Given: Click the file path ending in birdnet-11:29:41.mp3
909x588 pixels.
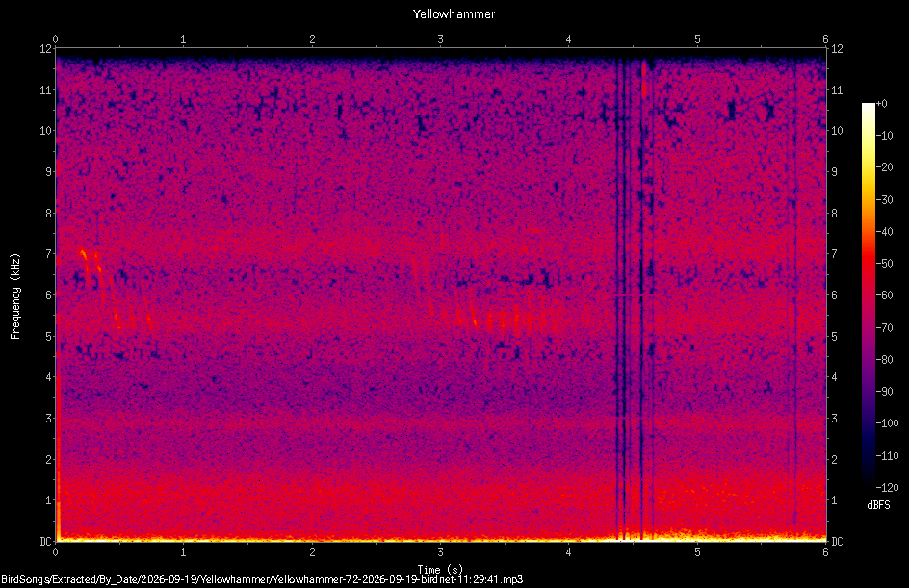Looking at the screenshot, I should pos(262,579).
